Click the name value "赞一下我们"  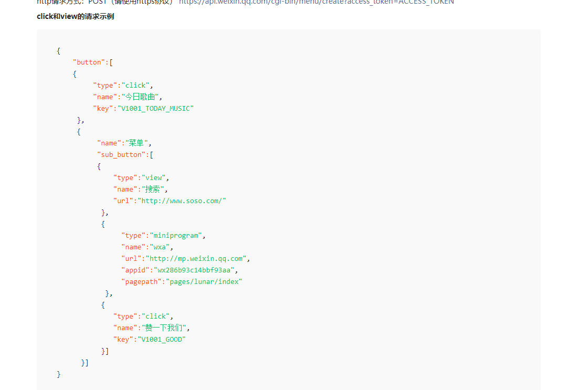click(x=164, y=328)
